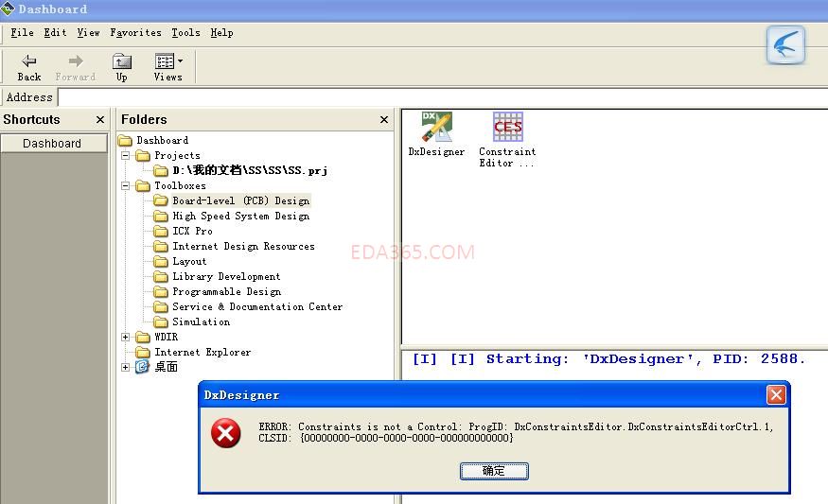
Task: Click folder icon beside ICX Pro
Action: (161, 231)
